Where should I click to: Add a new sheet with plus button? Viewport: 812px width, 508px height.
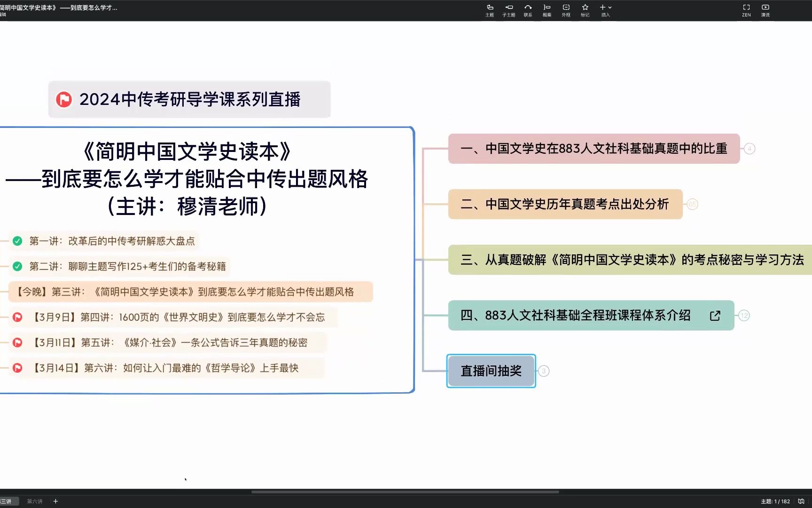55,501
